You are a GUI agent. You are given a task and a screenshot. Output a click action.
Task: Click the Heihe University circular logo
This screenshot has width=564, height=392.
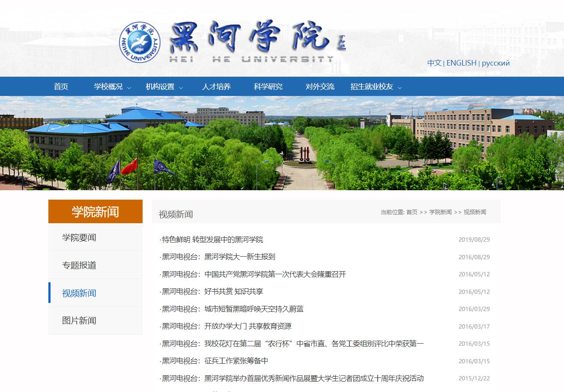coord(140,42)
